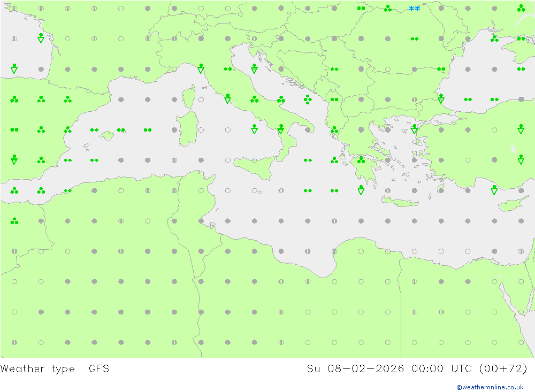Click the '00:00 UTC' time text
The image size is (535, 392).
click(x=441, y=368)
